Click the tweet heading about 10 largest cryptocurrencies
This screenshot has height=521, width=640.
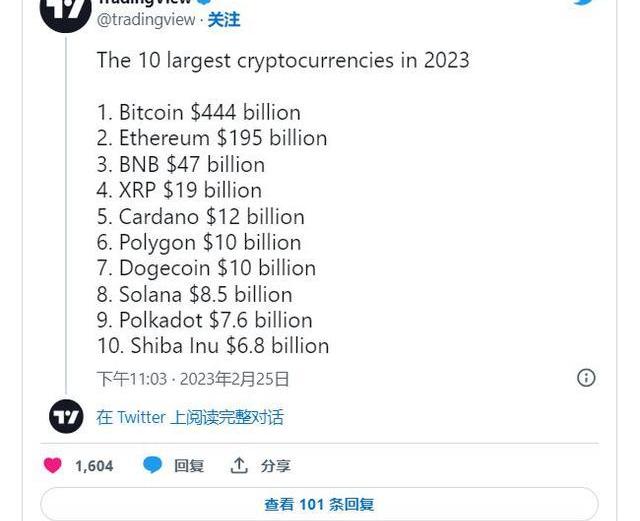click(283, 60)
